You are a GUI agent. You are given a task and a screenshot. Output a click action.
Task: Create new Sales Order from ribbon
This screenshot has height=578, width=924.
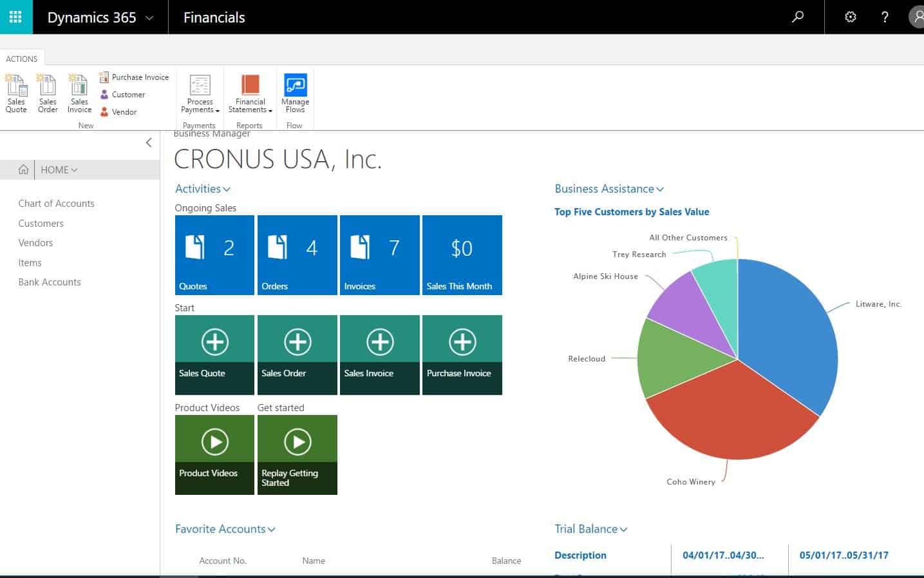(48, 93)
